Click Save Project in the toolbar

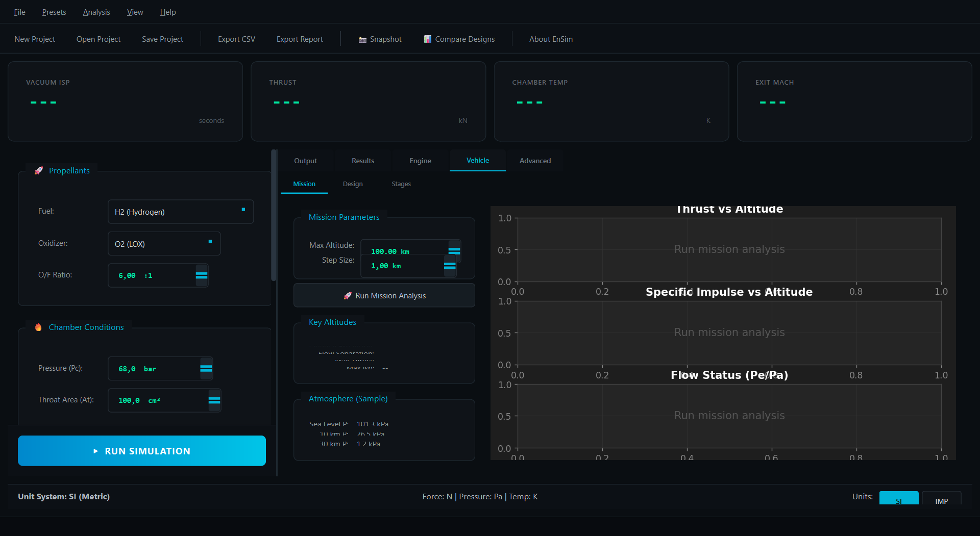162,39
